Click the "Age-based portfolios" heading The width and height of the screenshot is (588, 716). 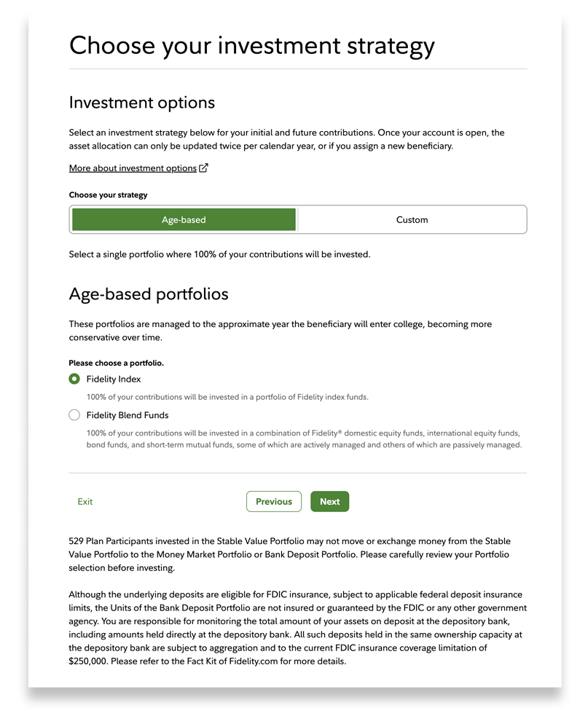click(x=148, y=294)
